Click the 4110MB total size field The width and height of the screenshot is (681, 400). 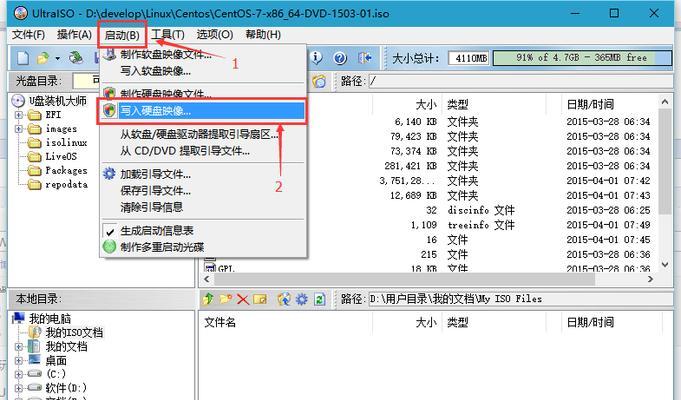469,58
